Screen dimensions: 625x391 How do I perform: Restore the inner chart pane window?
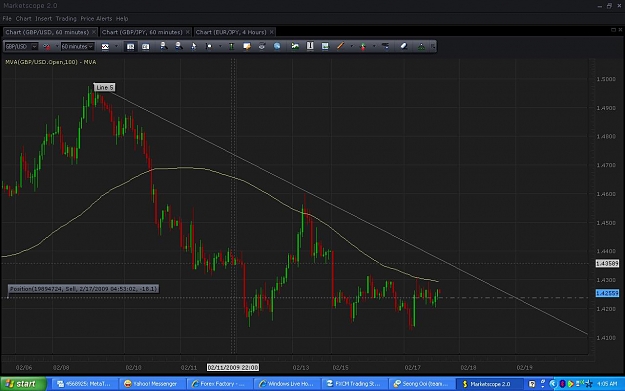(613, 30)
